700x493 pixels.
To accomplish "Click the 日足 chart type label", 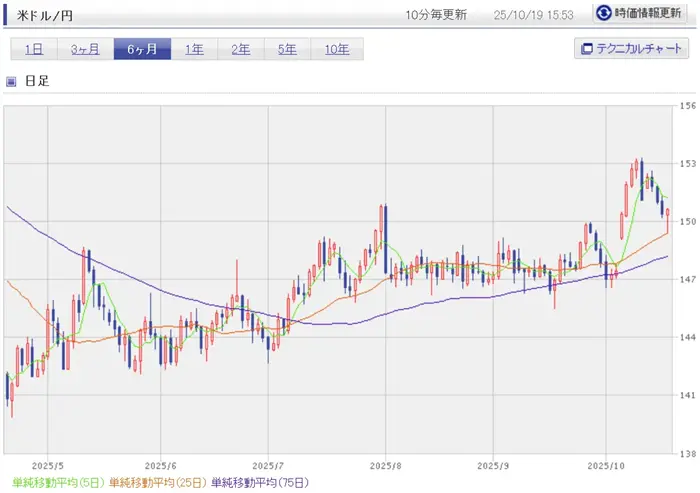I will pos(36,82).
